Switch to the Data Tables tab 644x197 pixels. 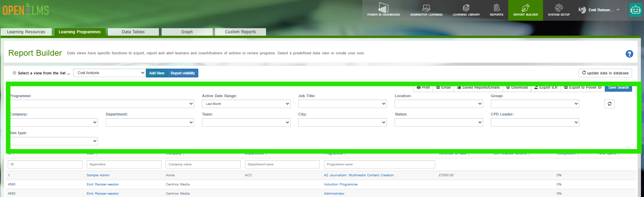[x=133, y=32]
